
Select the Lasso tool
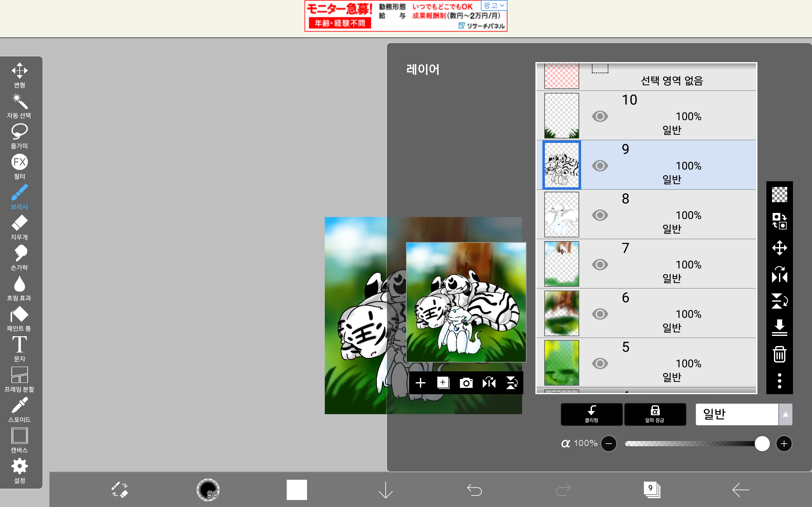point(19,136)
